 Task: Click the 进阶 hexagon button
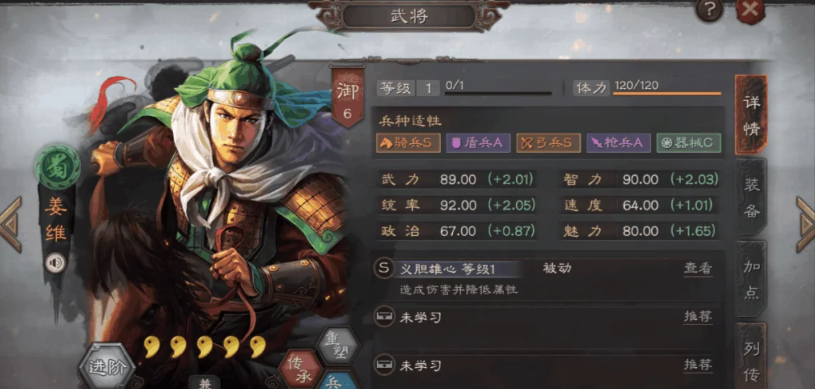point(107,368)
